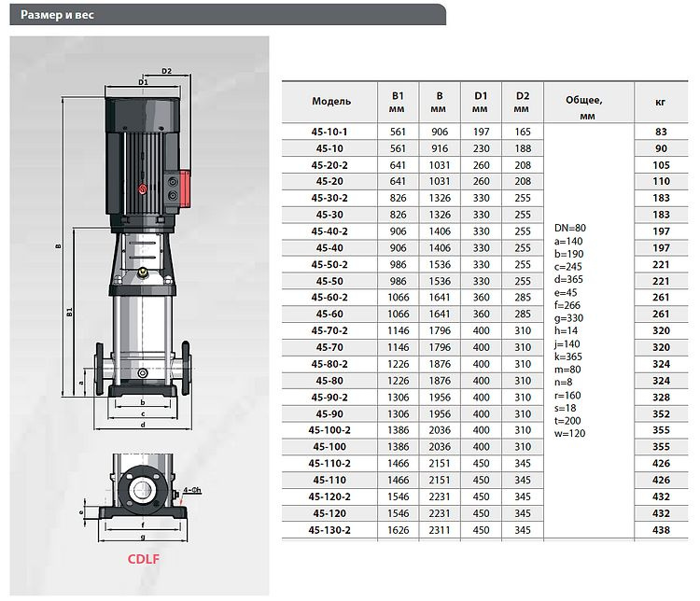Select the last model row 45-130-2
Viewport: 700px width, 601px height.
331,529
